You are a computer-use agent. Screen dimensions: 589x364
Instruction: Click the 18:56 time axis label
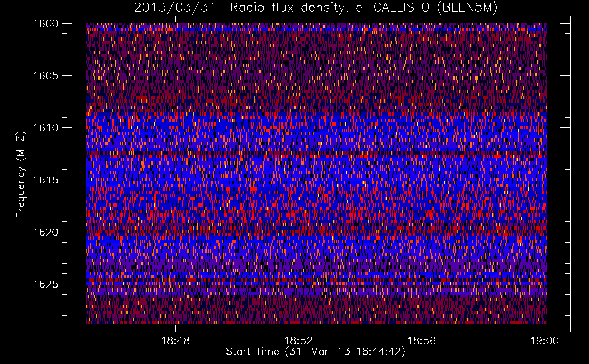[x=421, y=341]
